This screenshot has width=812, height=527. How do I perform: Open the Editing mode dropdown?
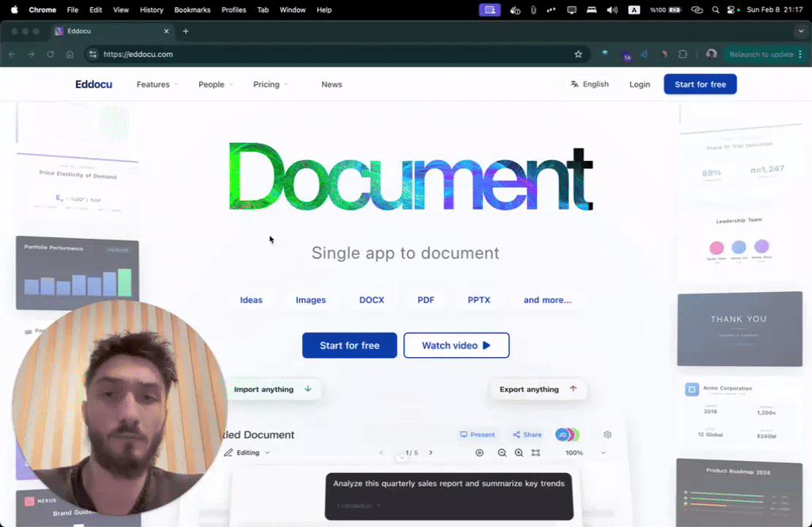coord(247,452)
